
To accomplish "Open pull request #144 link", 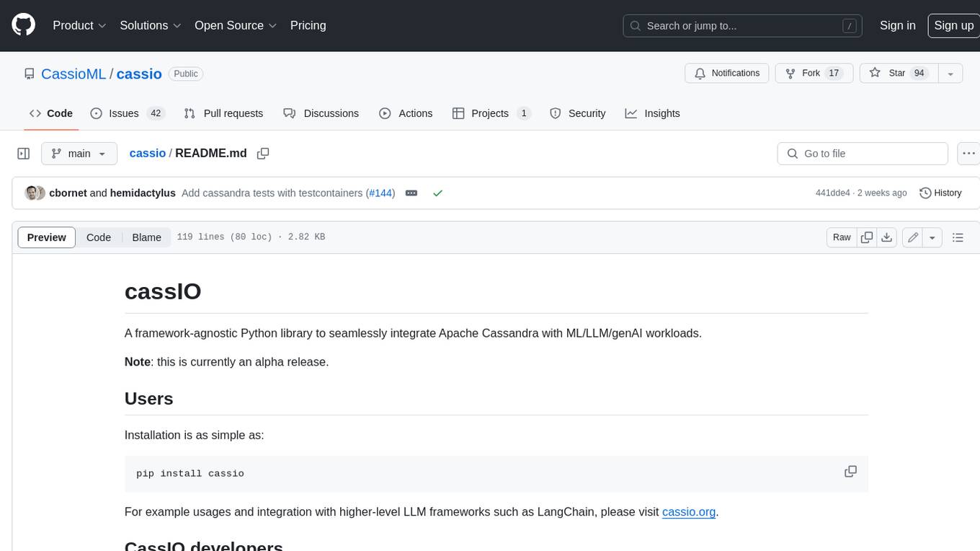I will (381, 193).
